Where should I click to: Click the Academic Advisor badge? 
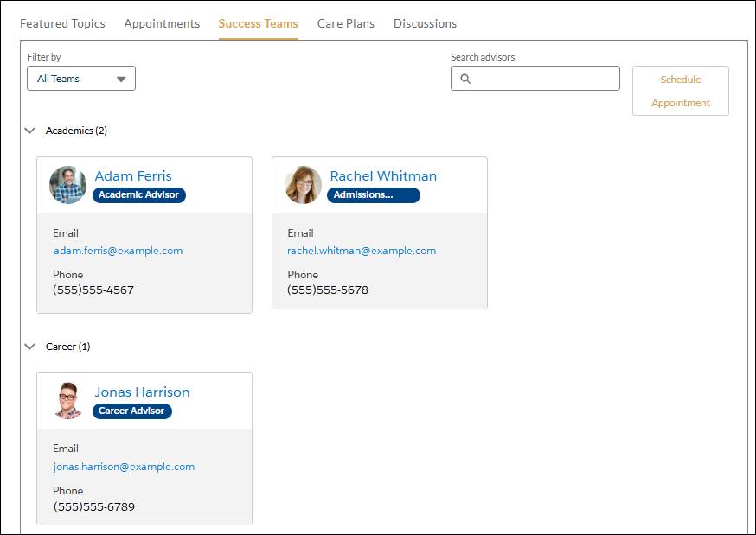click(139, 195)
